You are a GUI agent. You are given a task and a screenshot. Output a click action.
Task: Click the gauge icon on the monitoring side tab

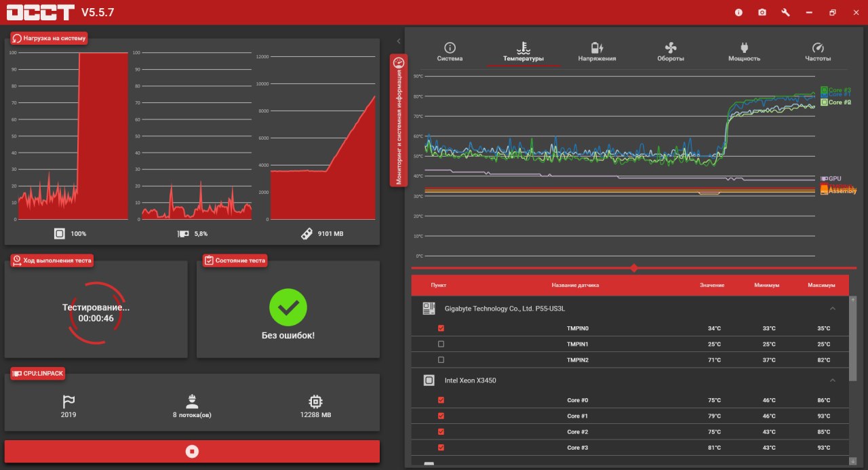[398, 62]
